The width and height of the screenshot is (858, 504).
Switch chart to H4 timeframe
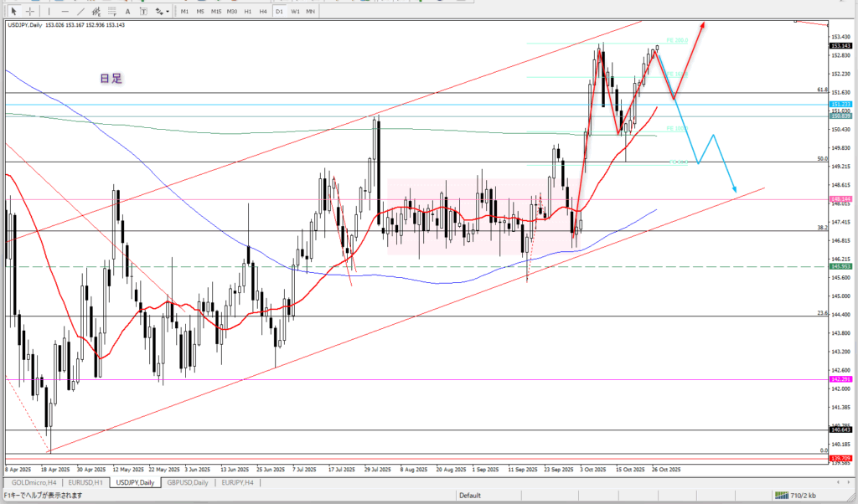[x=262, y=11]
